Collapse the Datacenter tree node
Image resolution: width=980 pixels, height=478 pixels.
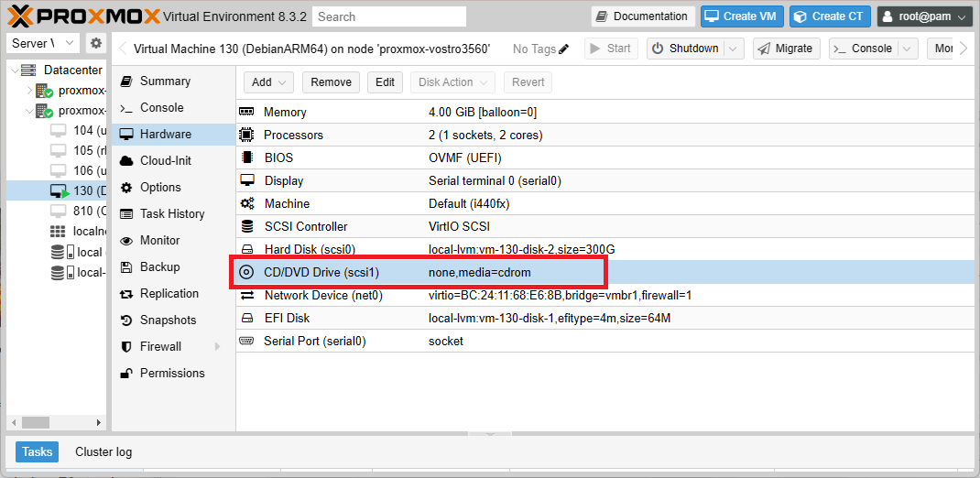point(16,71)
